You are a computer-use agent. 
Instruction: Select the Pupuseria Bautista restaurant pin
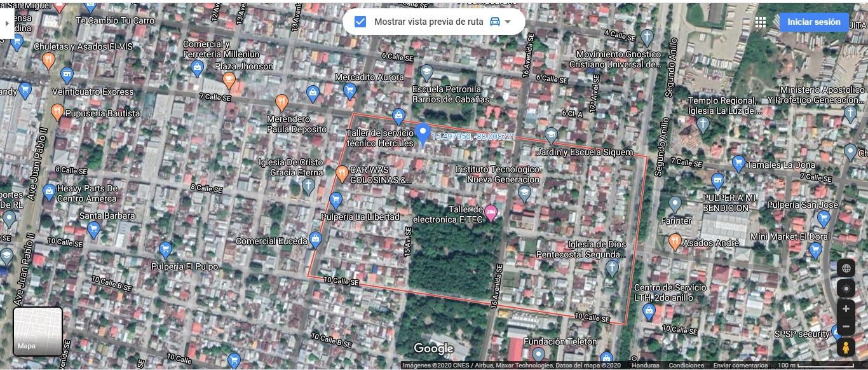click(57, 113)
